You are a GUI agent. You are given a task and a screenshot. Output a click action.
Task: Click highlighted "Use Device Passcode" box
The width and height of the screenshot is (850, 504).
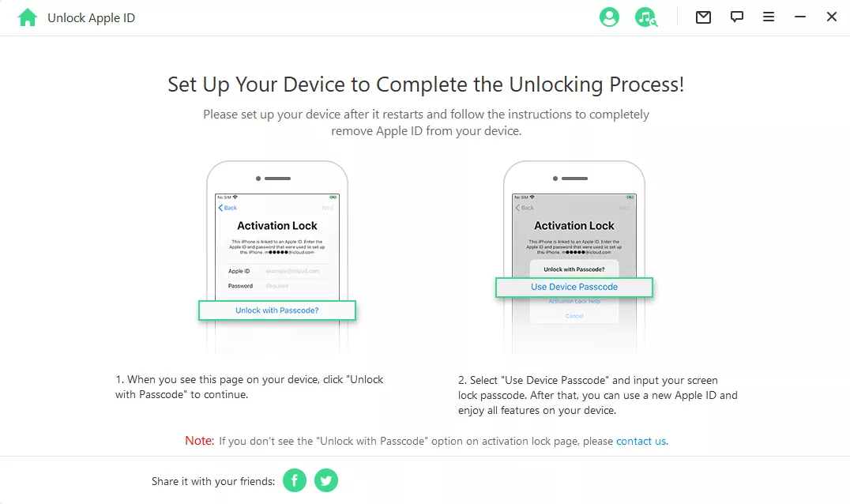(x=574, y=288)
